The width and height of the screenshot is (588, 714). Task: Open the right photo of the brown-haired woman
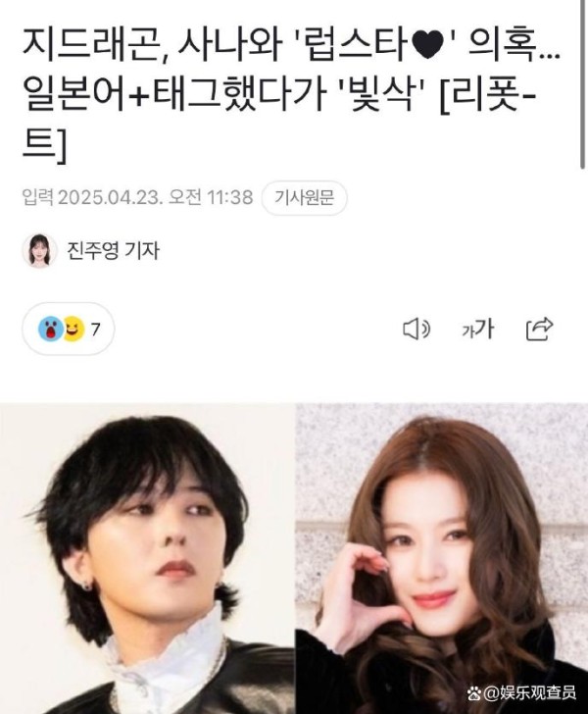[x=441, y=558]
